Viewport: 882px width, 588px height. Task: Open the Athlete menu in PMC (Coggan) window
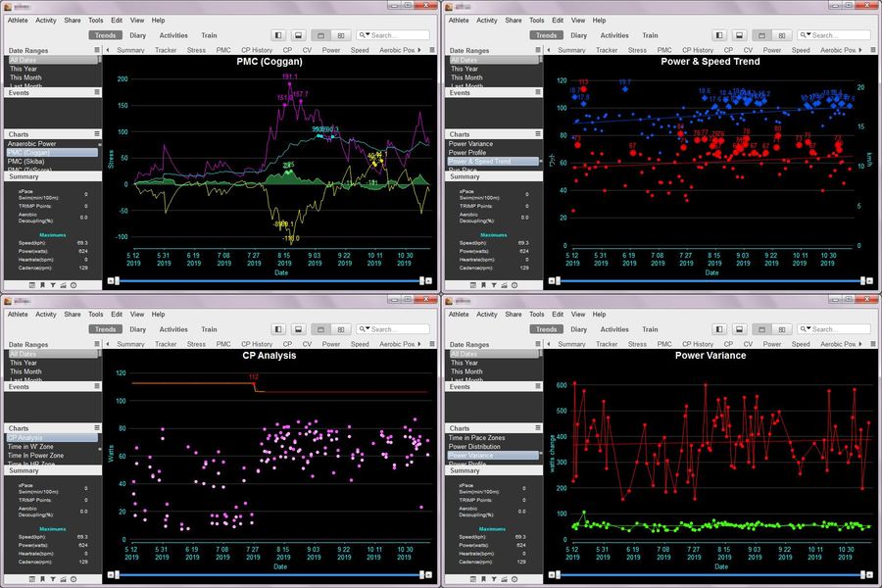pyautogui.click(x=18, y=21)
